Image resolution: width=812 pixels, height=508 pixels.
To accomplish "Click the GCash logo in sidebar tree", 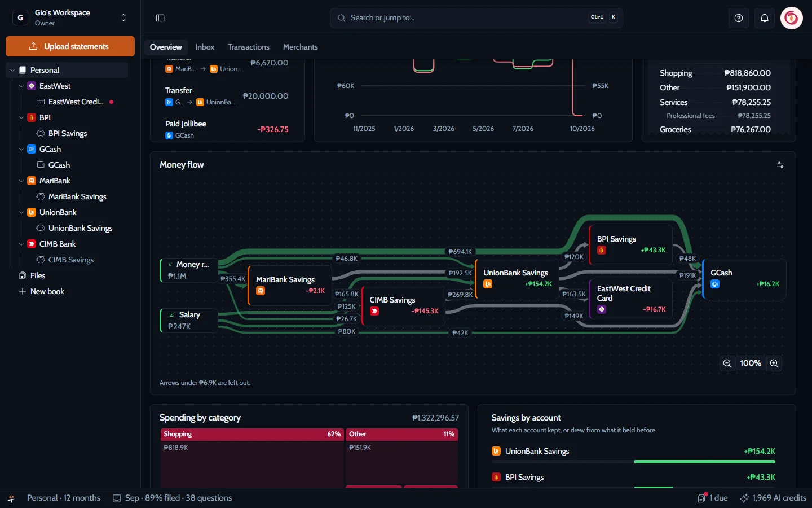I will point(32,149).
